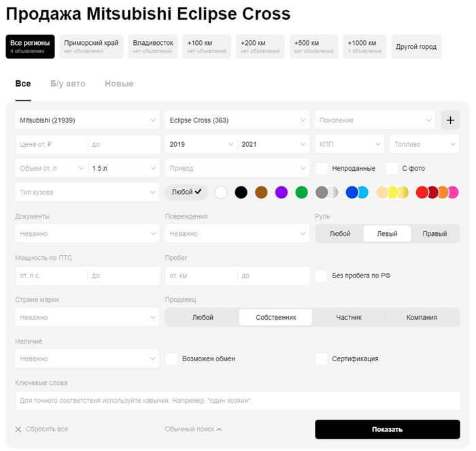Click the power от, л.с. input field
This screenshot has height=451, width=476.
[51, 275]
